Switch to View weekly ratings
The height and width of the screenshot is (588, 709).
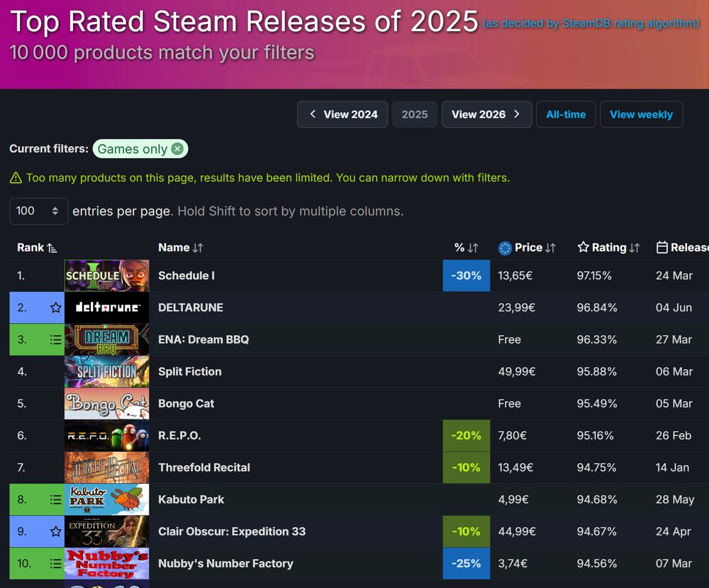641,114
